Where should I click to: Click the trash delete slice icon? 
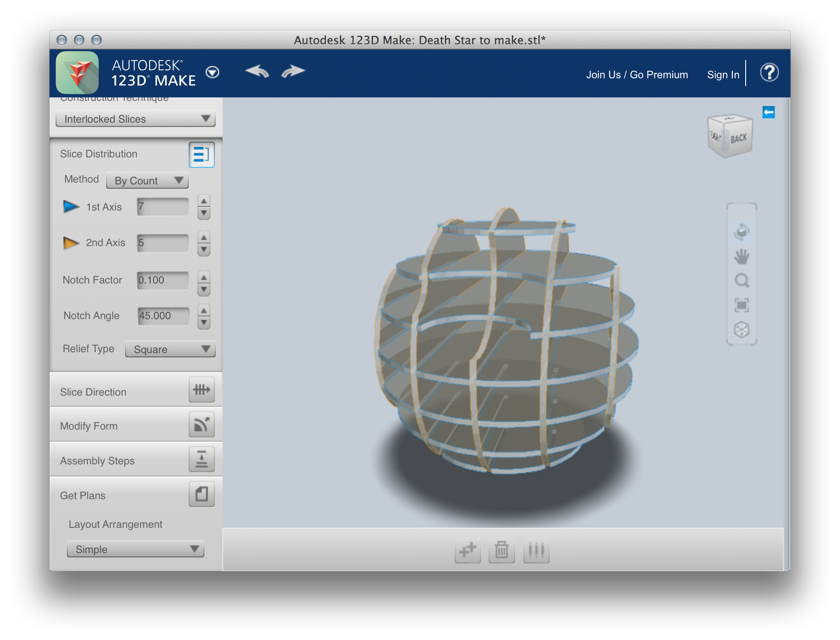click(501, 550)
